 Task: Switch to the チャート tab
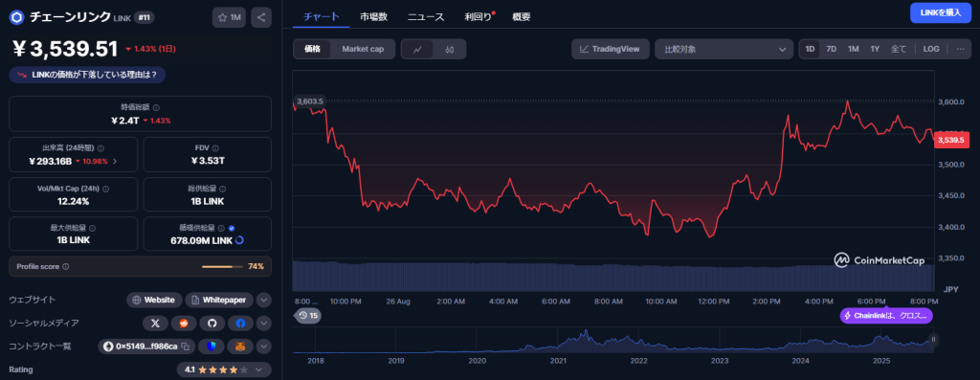(322, 17)
